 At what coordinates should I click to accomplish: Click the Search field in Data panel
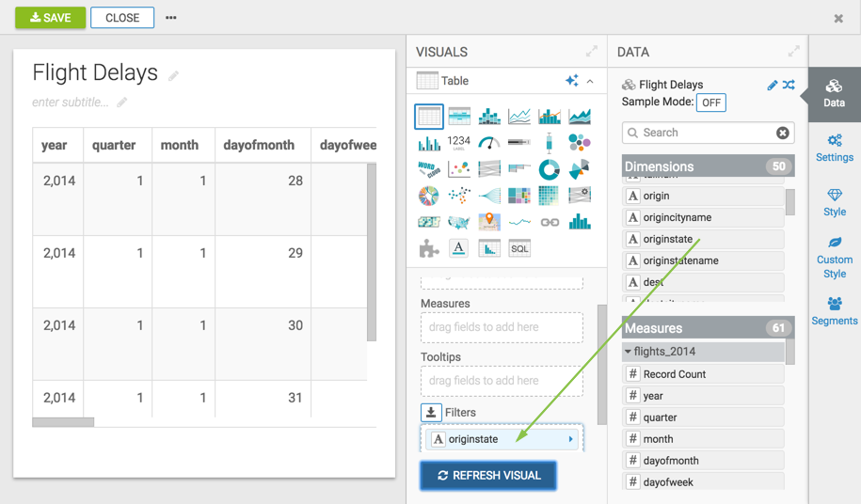tap(704, 134)
